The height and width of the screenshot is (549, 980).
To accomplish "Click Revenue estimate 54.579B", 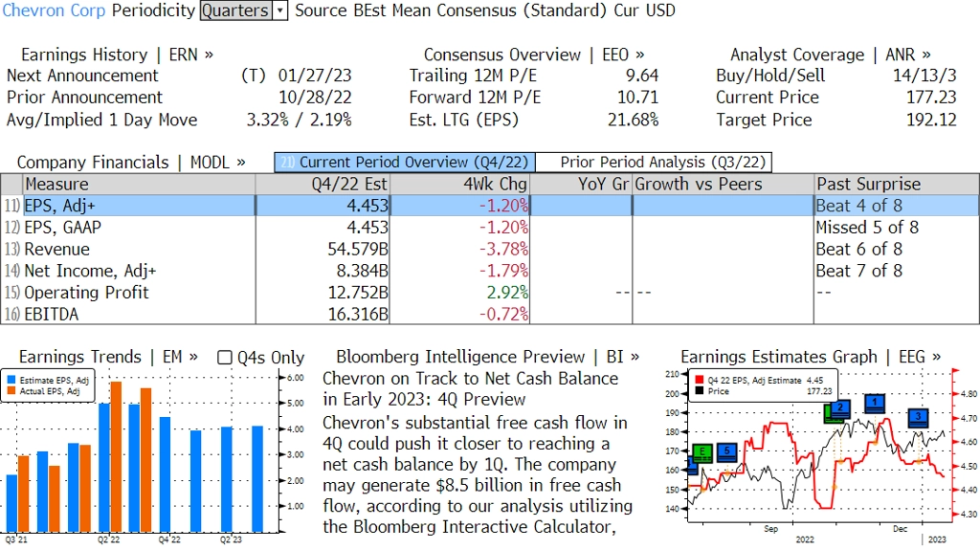I will click(358, 250).
